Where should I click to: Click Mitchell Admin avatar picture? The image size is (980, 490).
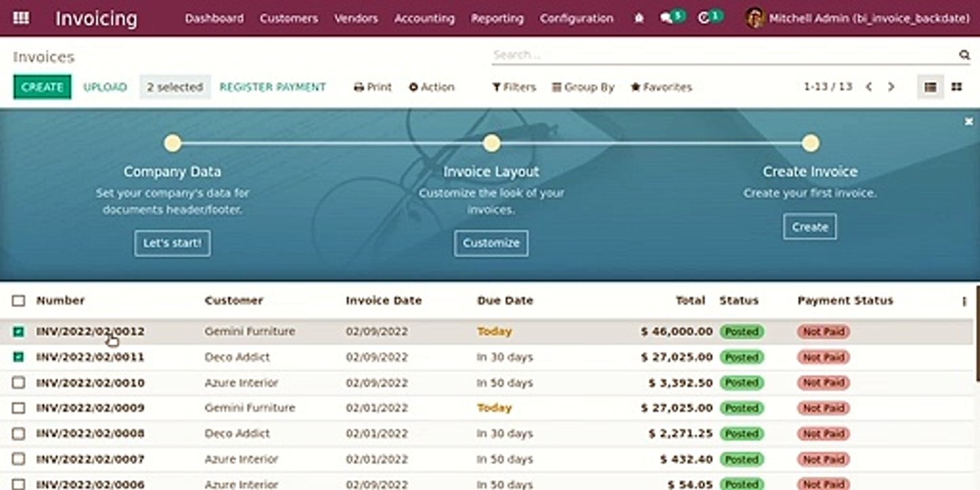pos(754,18)
